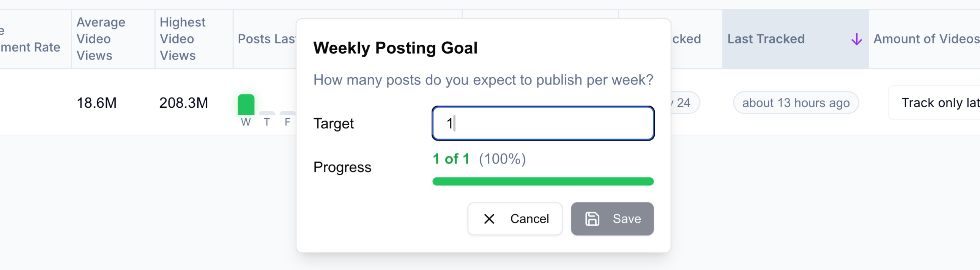Click the 208.3M highest views value
Screen dimensions: 980x270
(x=183, y=103)
